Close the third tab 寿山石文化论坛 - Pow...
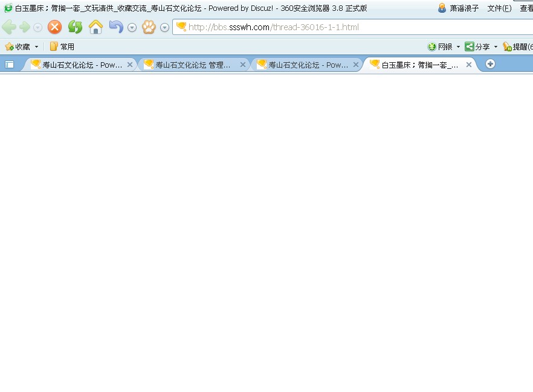Viewport: 533px width, 392px height. (x=356, y=65)
